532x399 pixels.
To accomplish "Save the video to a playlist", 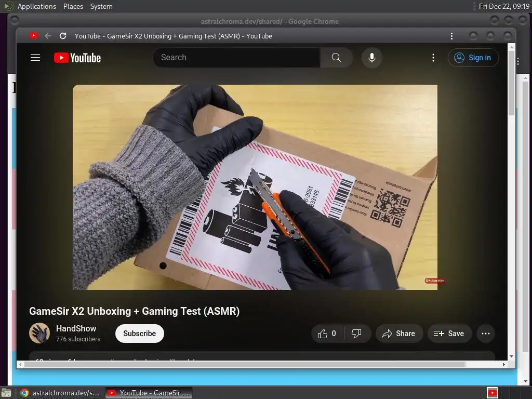I will (449, 334).
